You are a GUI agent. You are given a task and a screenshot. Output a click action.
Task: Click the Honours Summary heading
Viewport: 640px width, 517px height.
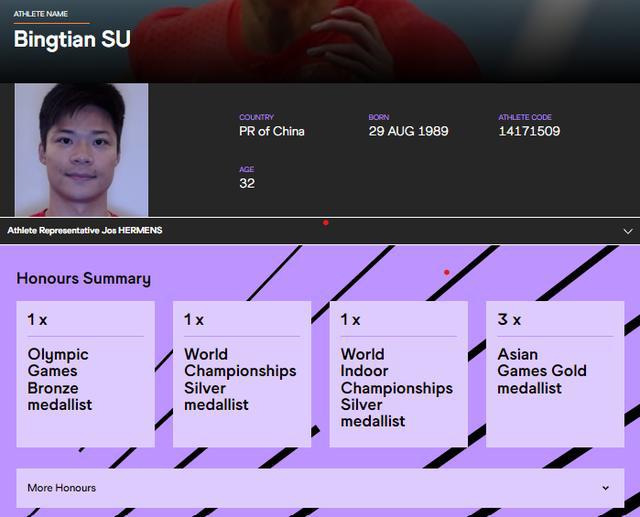84,279
